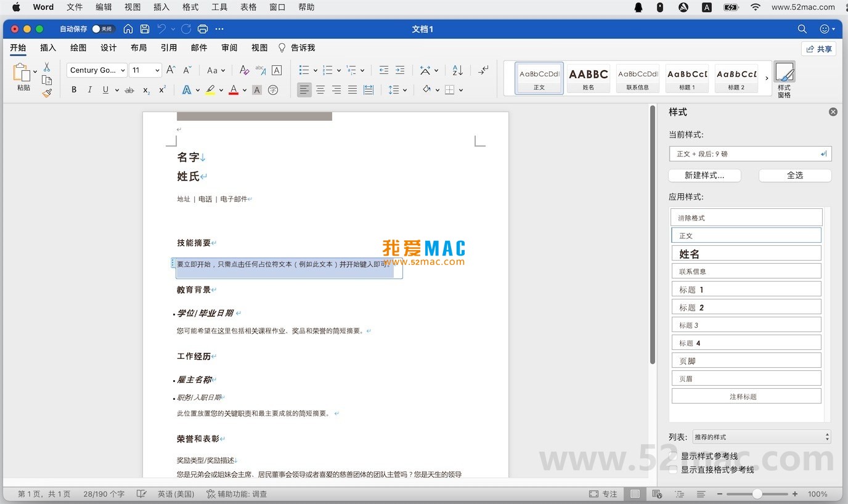Apply italic formatting
The height and width of the screenshot is (504, 848).
click(90, 90)
